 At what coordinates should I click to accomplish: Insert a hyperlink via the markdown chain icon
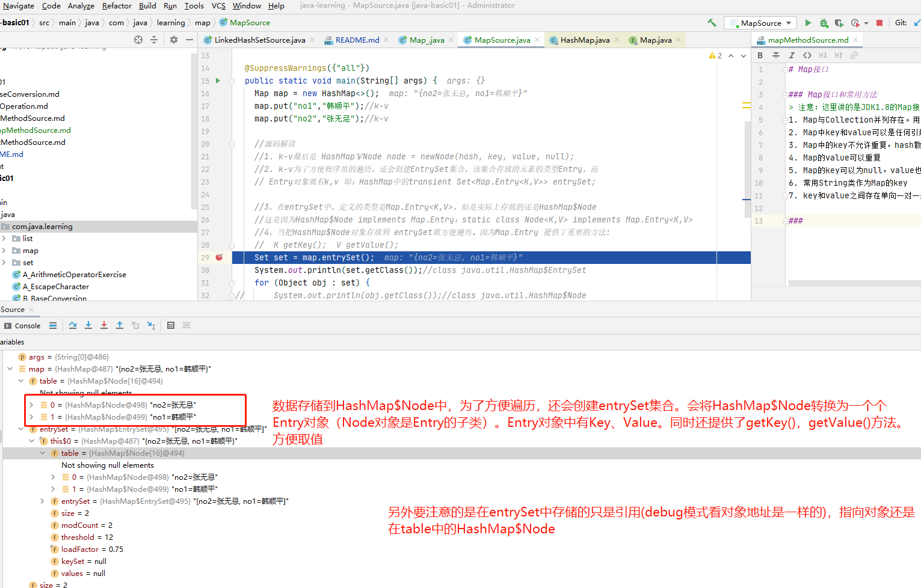(x=854, y=55)
